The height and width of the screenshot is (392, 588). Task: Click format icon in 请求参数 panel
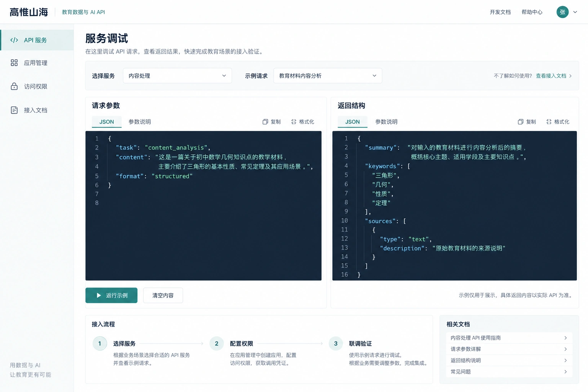(294, 122)
